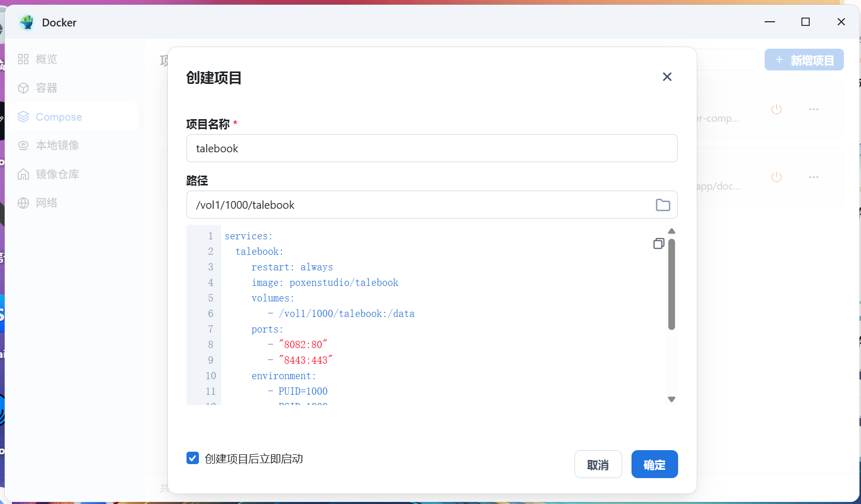Uncheck 创建项目后立即启动

pos(192,458)
